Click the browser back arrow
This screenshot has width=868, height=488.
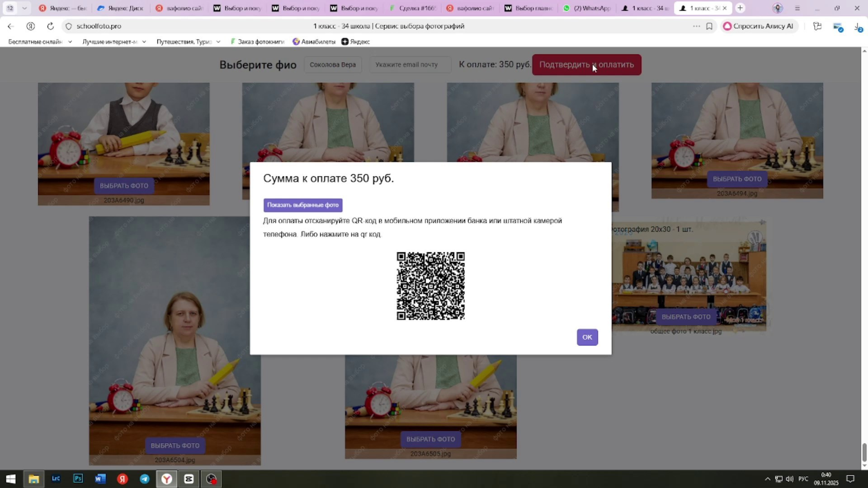(11, 26)
